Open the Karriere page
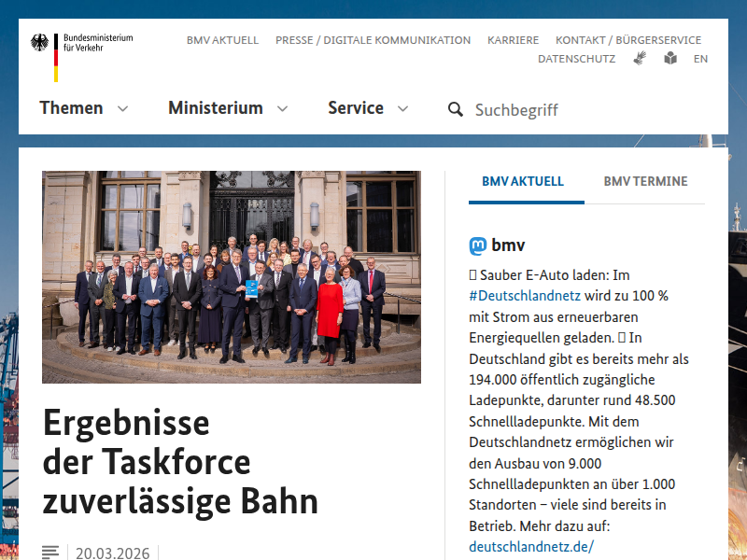This screenshot has height=560, width=747. (x=513, y=40)
